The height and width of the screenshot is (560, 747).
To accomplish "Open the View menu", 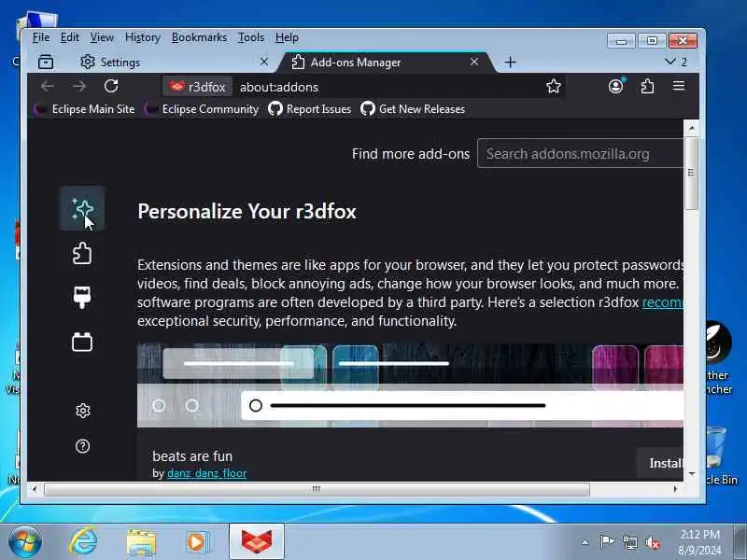I will [102, 37].
